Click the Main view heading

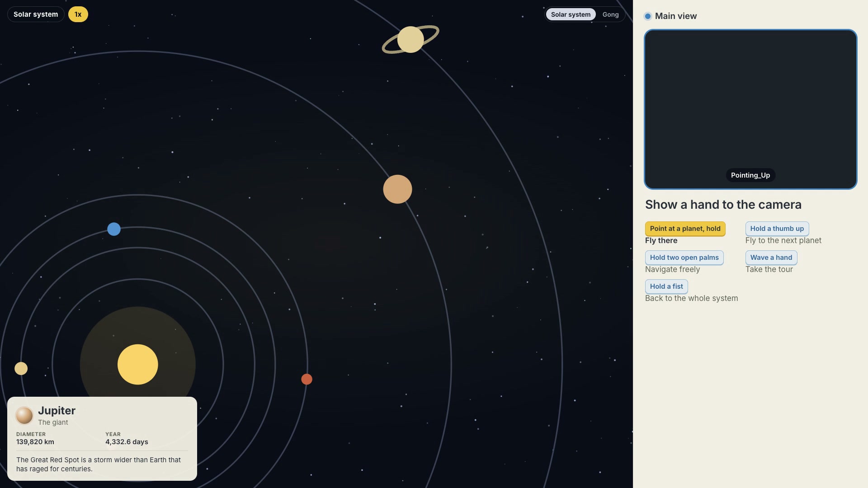pos(676,16)
